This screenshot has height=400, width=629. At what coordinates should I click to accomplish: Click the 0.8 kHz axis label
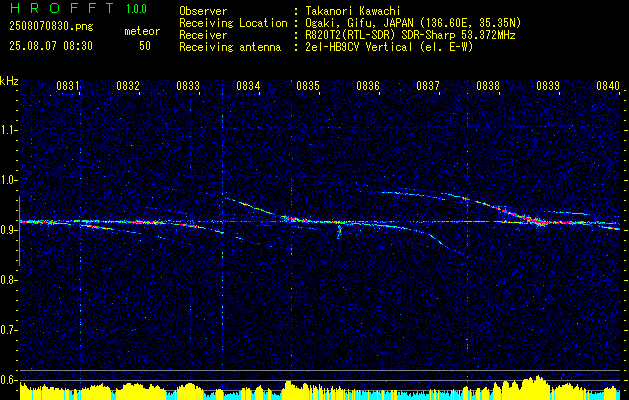tap(8, 280)
